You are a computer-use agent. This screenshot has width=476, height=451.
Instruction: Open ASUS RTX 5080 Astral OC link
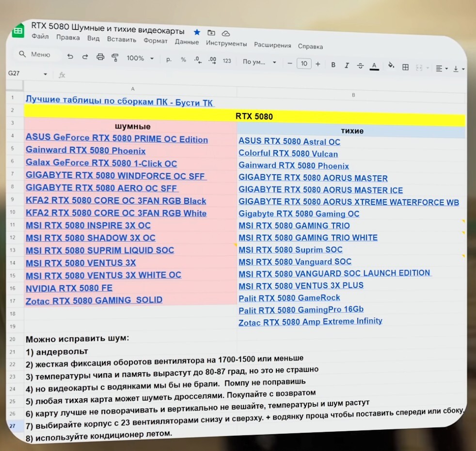point(289,141)
